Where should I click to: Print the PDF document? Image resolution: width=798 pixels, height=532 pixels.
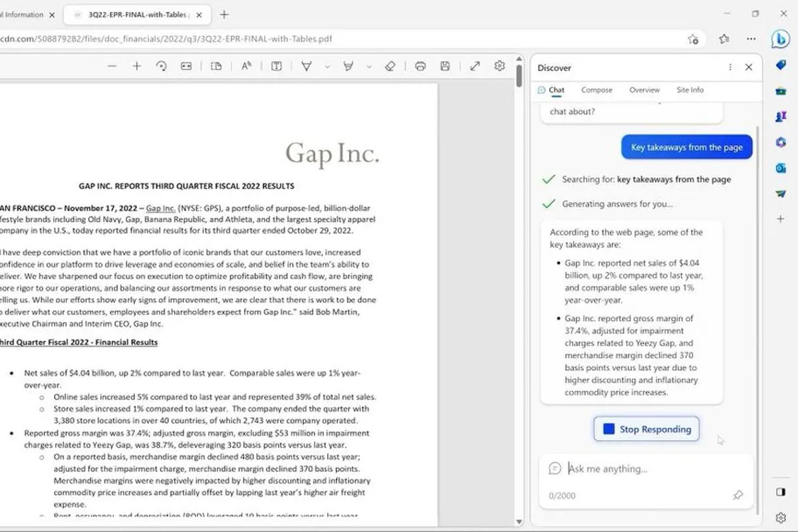[x=420, y=66]
